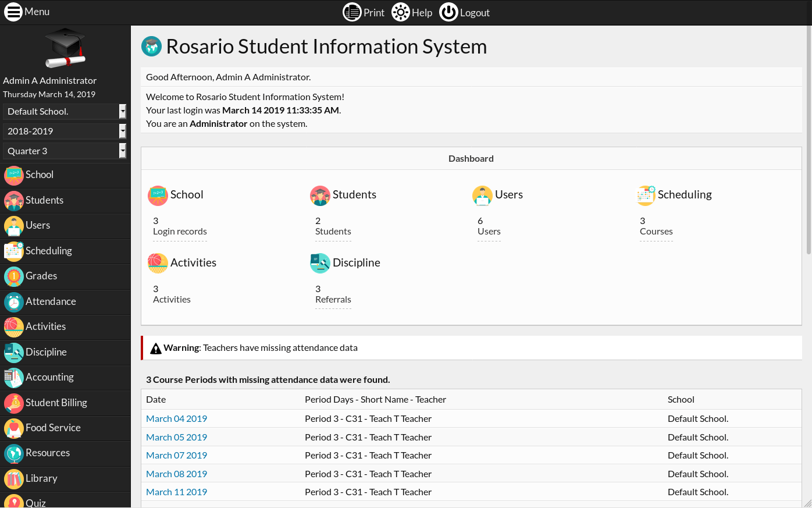
Task: Click the vertical page scrollbar
Action: click(x=808, y=140)
